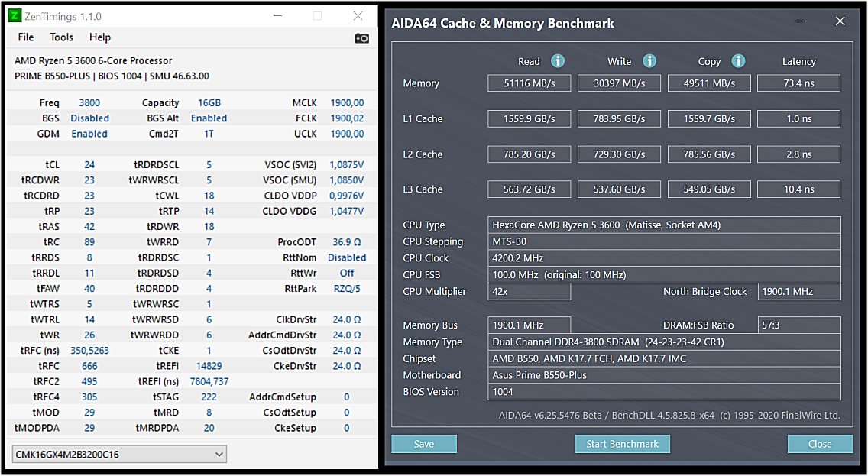
Task: Select Memory Read value 51116 MB/s
Action: (530, 83)
